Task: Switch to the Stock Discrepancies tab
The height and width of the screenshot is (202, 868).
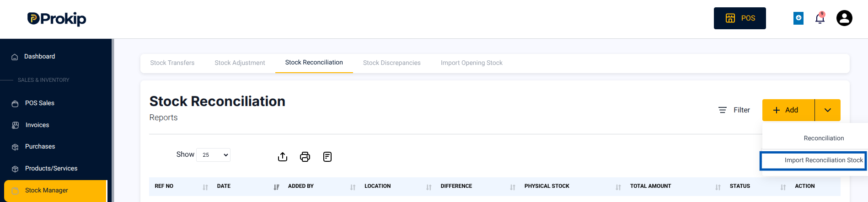Action: (x=392, y=63)
